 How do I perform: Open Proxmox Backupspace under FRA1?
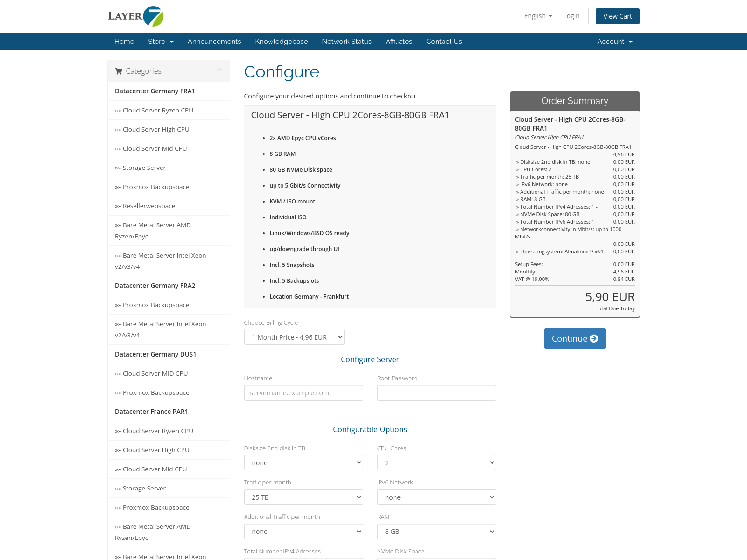pyautogui.click(x=169, y=187)
